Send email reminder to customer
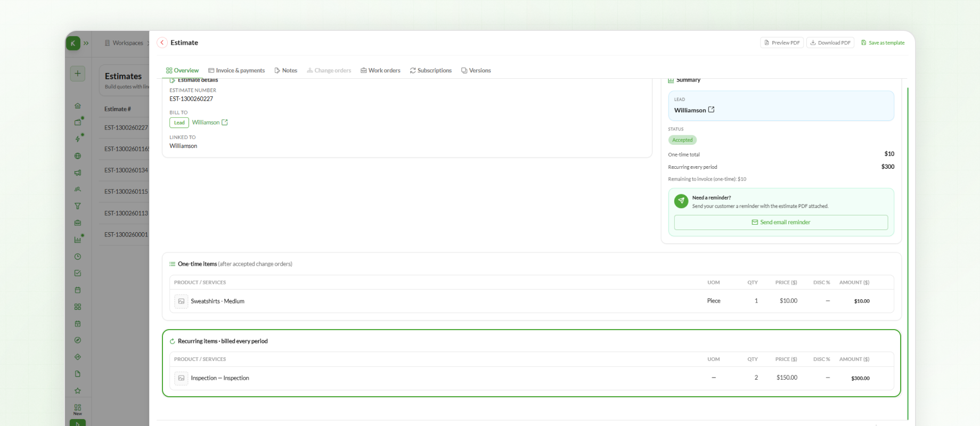 (x=781, y=222)
